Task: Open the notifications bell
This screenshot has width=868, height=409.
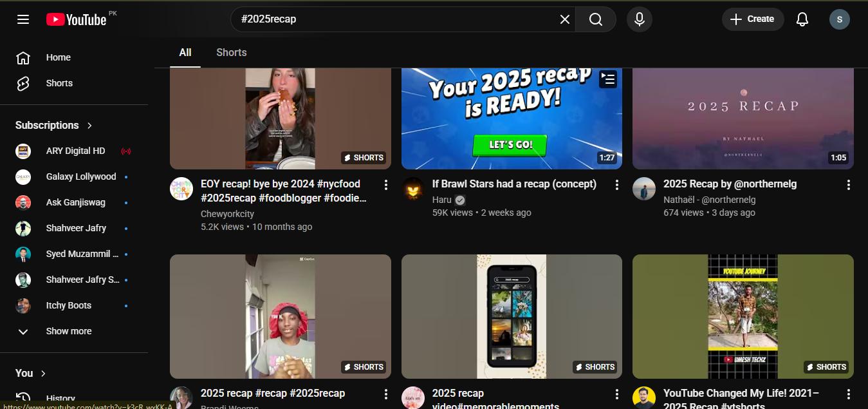Action: (802, 19)
